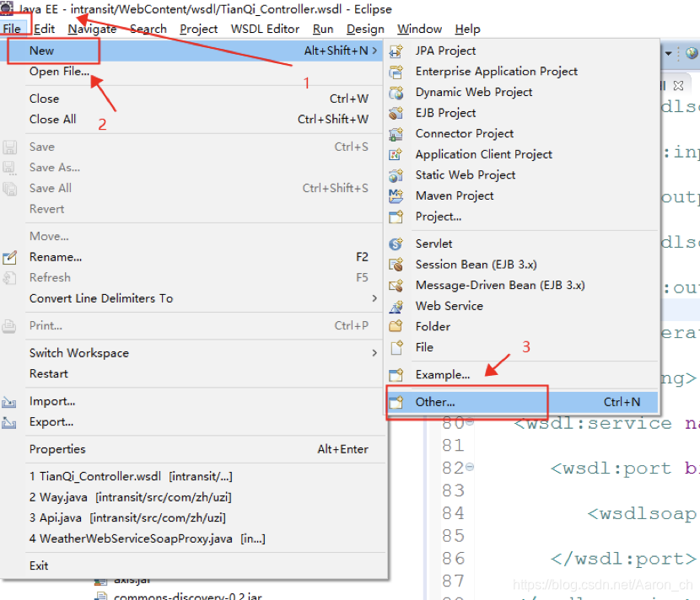
Task: Open the Run menu
Action: (323, 29)
